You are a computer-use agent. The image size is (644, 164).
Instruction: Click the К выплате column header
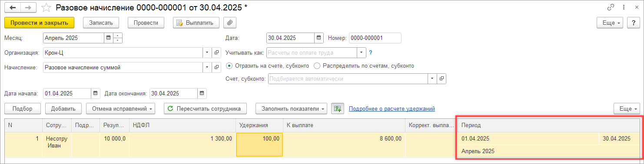click(x=344, y=125)
